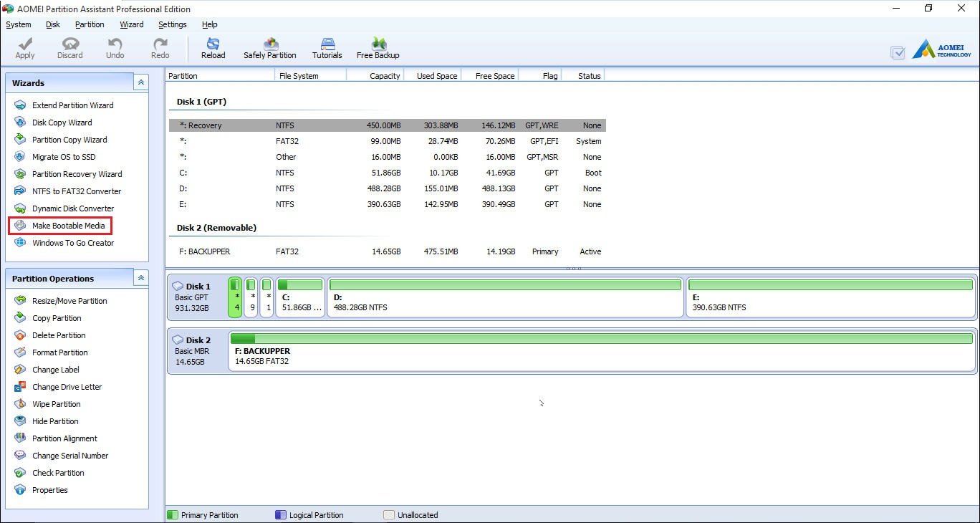Click the Check Partition operation
The height and width of the screenshot is (523, 980).
coord(58,473)
